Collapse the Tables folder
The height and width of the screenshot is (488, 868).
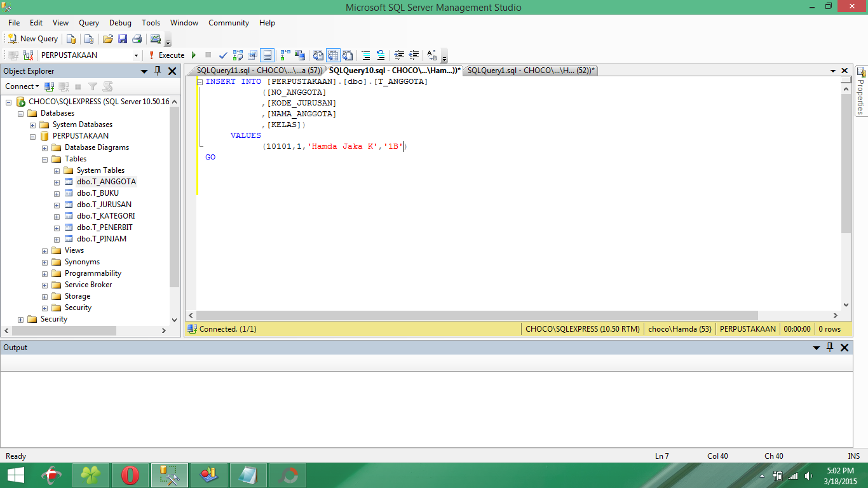[x=45, y=159]
